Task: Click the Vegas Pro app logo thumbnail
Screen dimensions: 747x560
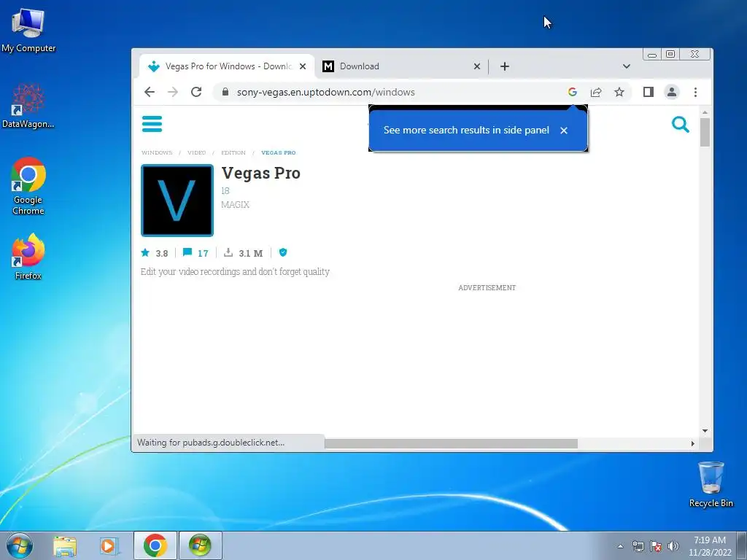Action: click(x=177, y=201)
